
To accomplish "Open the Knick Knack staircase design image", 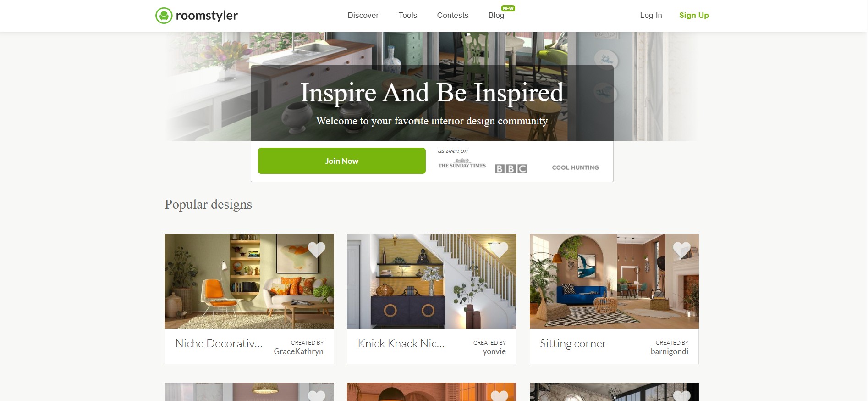I will [432, 281].
